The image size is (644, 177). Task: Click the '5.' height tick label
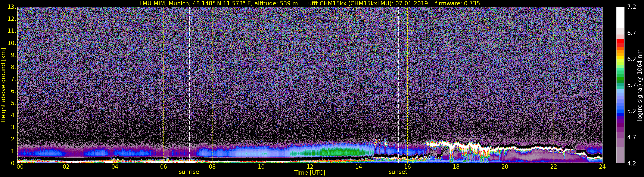13,103
